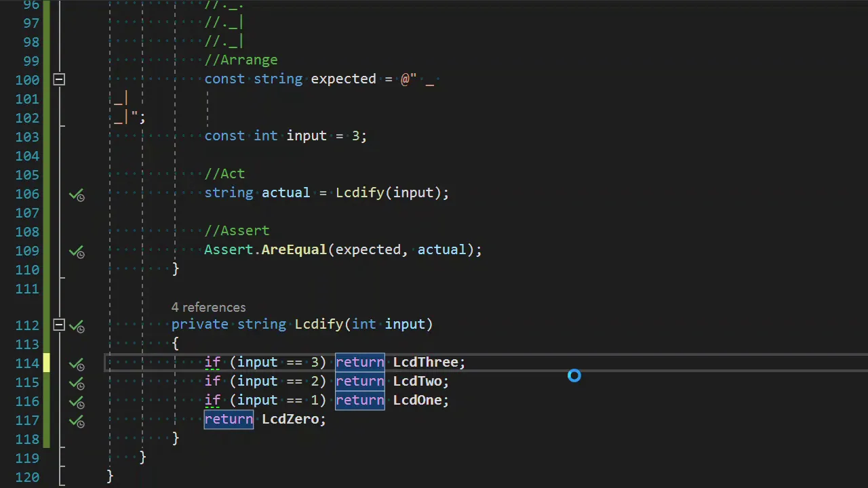Click line number 103 in the gutter
The width and height of the screenshot is (868, 488).
[27, 136]
